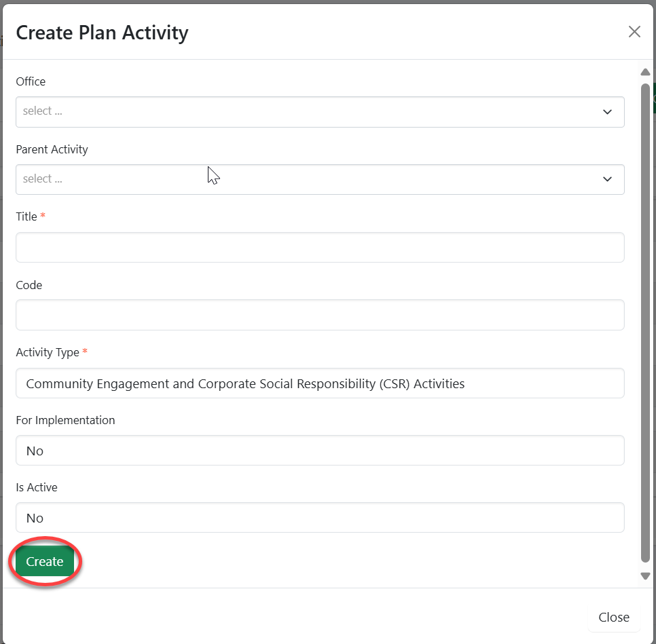Open the For Implementation selector
The width and height of the screenshot is (656, 644).
click(320, 451)
